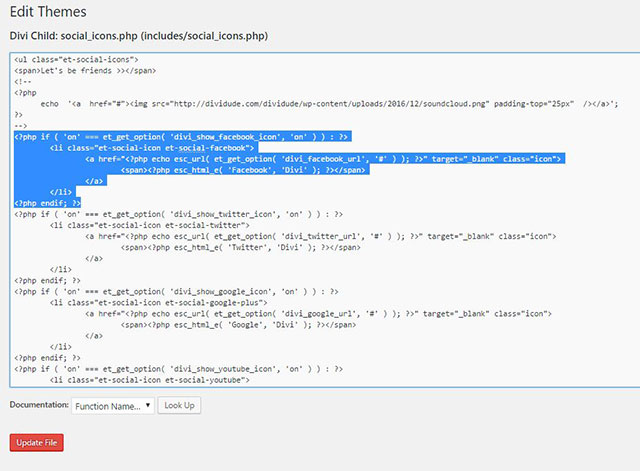Click the HTML comment opening <!-- line
Image resolution: width=640 pixels, height=471 pixels.
pyautogui.click(x=22, y=82)
